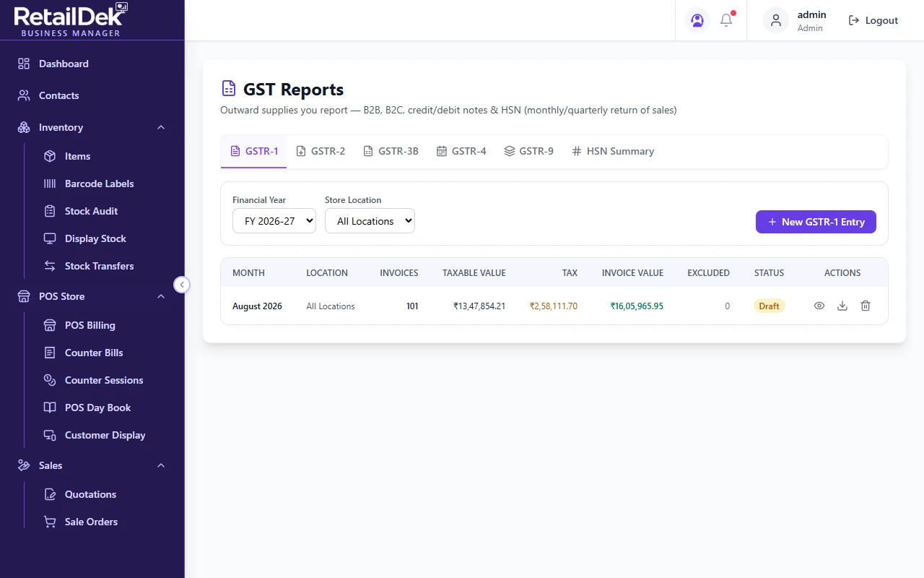
Task: Switch to the GSTR-4 tab
Action: pos(461,151)
